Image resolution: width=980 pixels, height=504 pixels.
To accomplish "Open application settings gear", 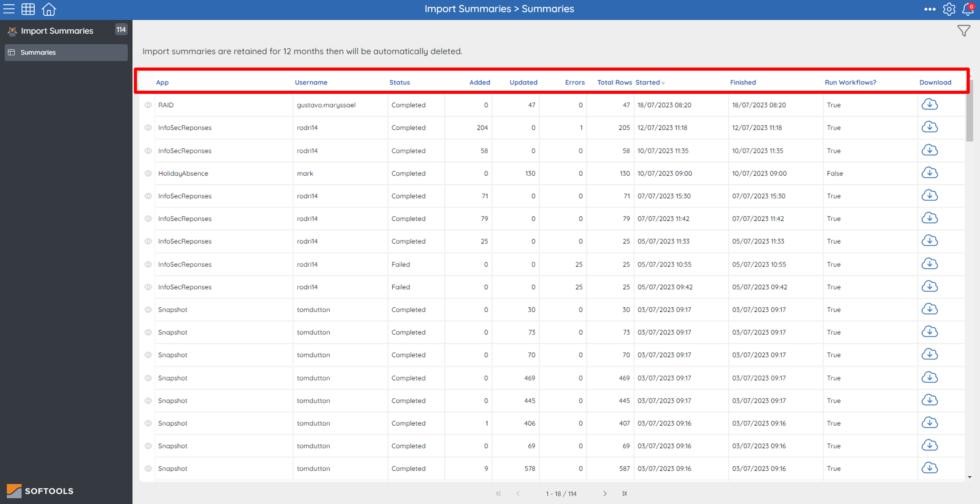I will coord(949,9).
